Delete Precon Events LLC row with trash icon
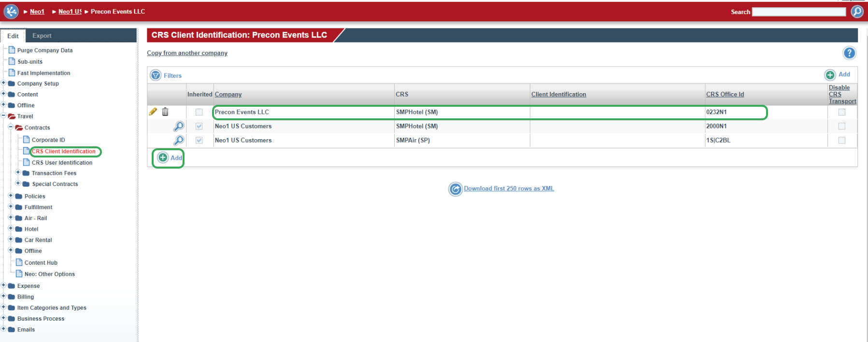This screenshot has height=342, width=868. pos(165,112)
